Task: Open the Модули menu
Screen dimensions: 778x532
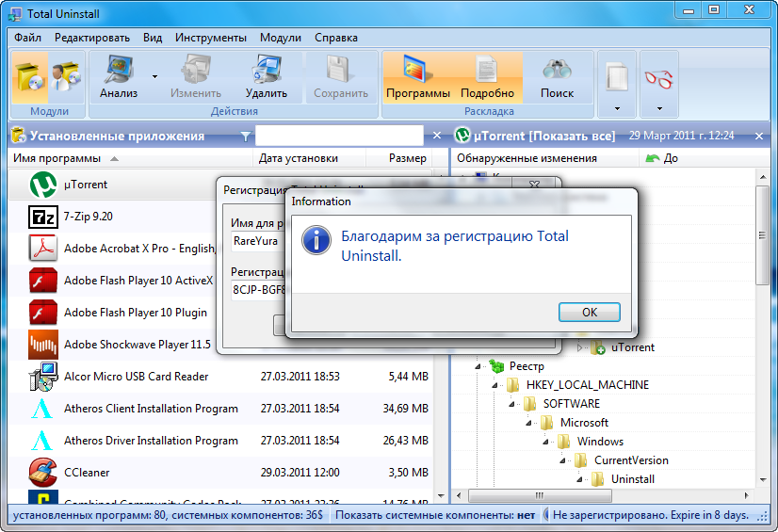Action: [x=281, y=38]
